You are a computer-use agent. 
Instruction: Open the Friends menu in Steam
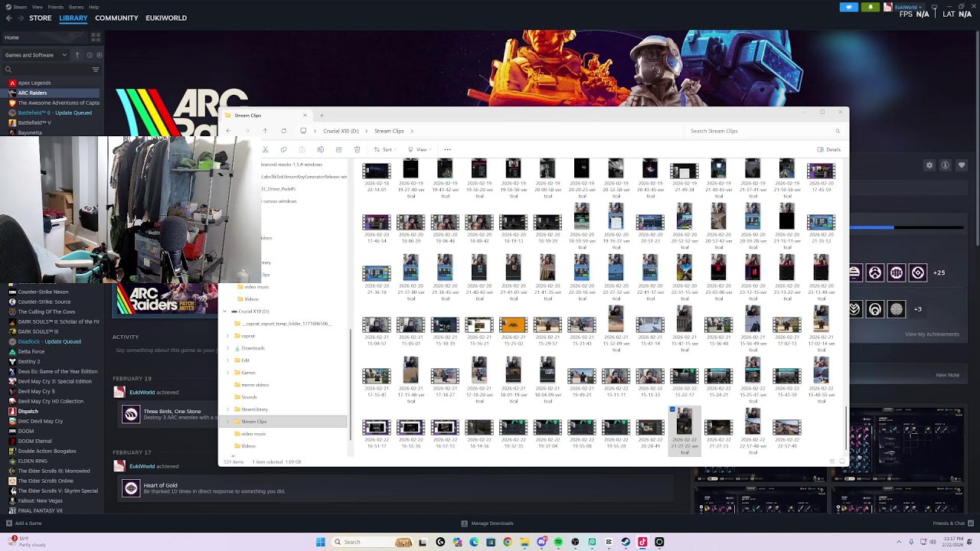coord(56,7)
